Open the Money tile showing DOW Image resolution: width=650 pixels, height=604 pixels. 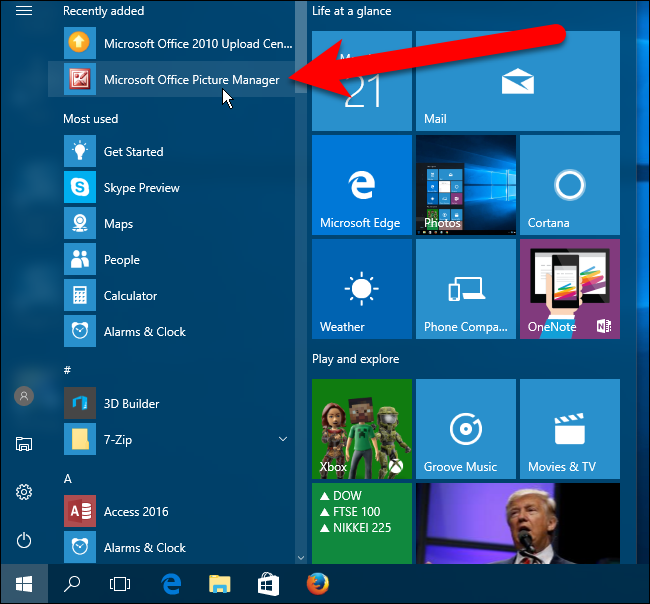(362, 523)
